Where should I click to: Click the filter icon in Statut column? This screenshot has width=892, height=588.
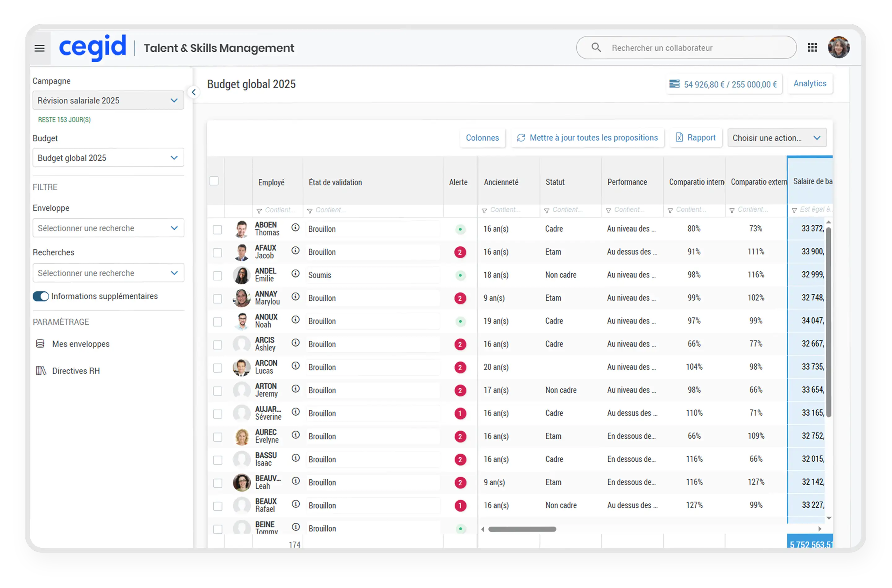546,211
